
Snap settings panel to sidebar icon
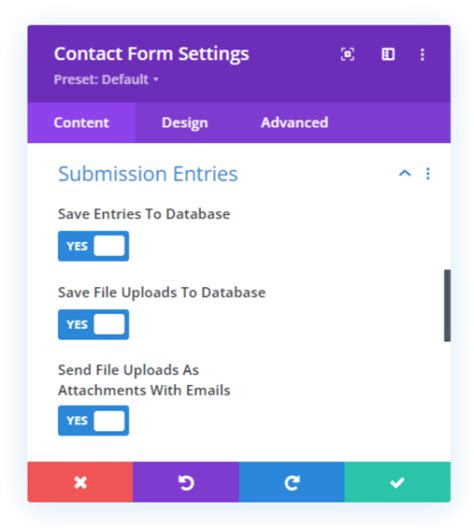coord(388,54)
